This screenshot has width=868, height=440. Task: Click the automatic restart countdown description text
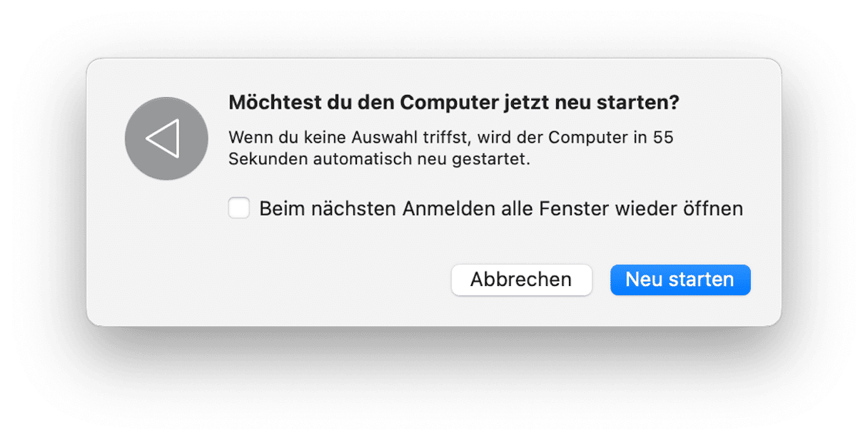(x=450, y=148)
